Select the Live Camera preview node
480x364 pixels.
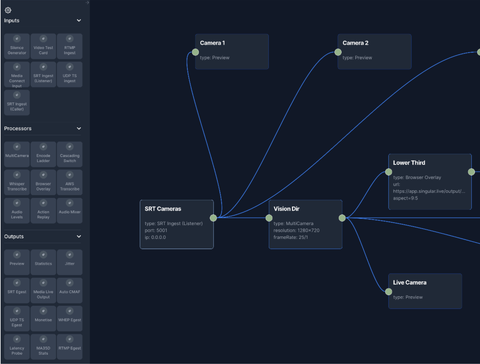(425, 291)
